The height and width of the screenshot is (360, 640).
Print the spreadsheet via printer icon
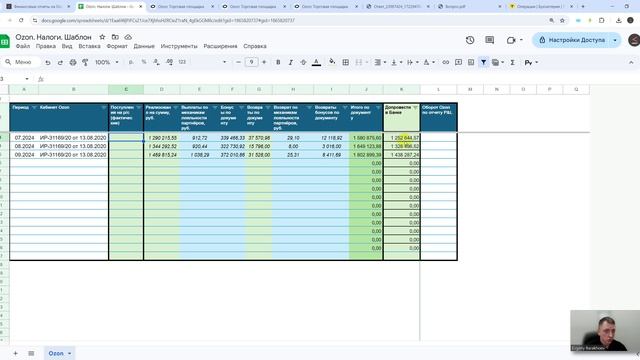click(x=73, y=62)
